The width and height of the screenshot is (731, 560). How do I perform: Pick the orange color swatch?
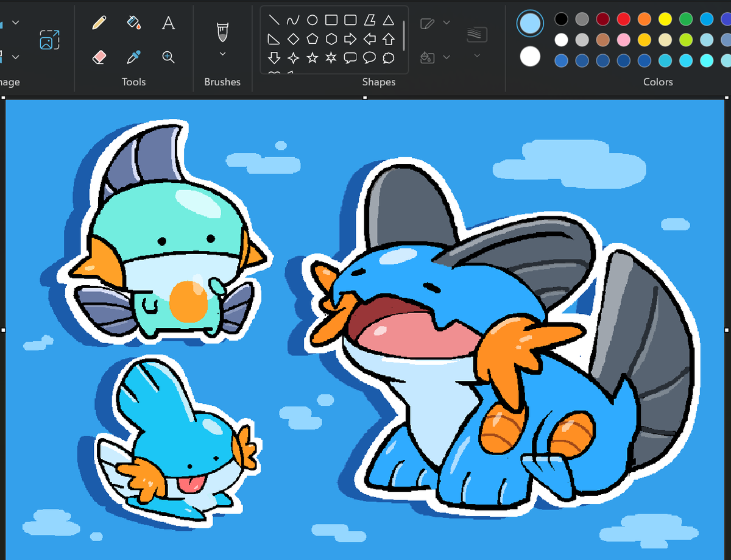pyautogui.click(x=644, y=19)
